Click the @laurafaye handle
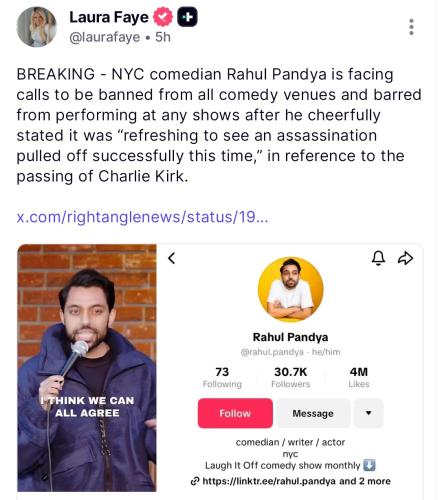This screenshot has height=500, width=440. [x=104, y=37]
